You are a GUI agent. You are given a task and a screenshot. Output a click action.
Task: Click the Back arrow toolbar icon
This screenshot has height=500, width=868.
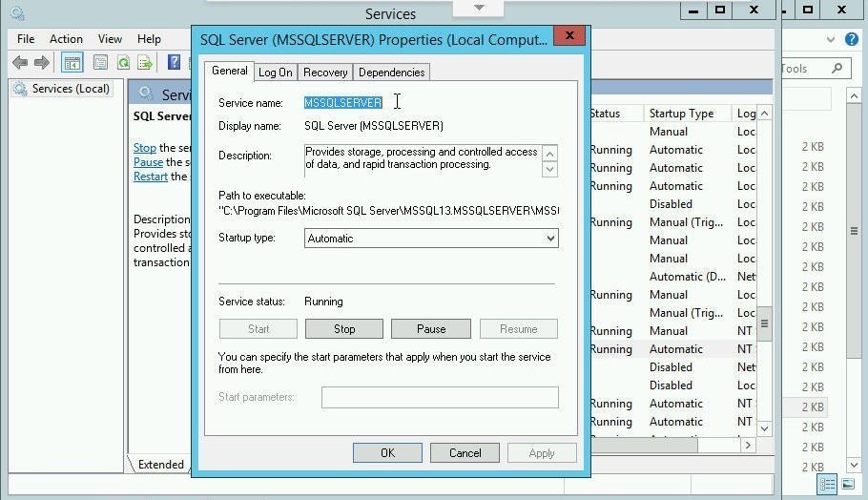pos(19,63)
